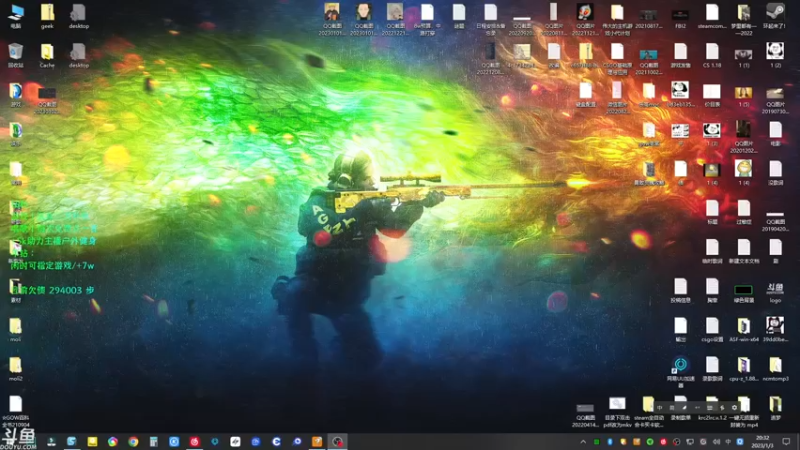Select the steamcom... file icon
800x450 pixels.
coord(712,16)
